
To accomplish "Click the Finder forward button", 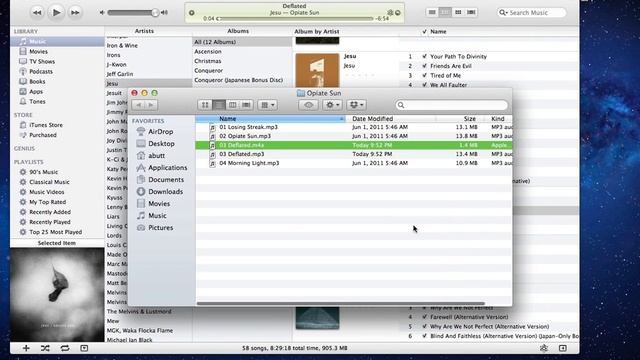I will pyautogui.click(x=151, y=105).
